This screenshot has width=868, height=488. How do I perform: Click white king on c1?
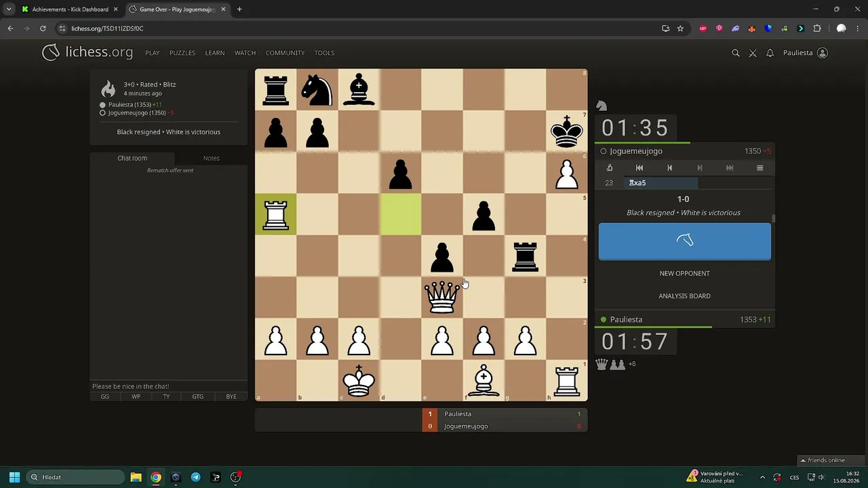359,381
